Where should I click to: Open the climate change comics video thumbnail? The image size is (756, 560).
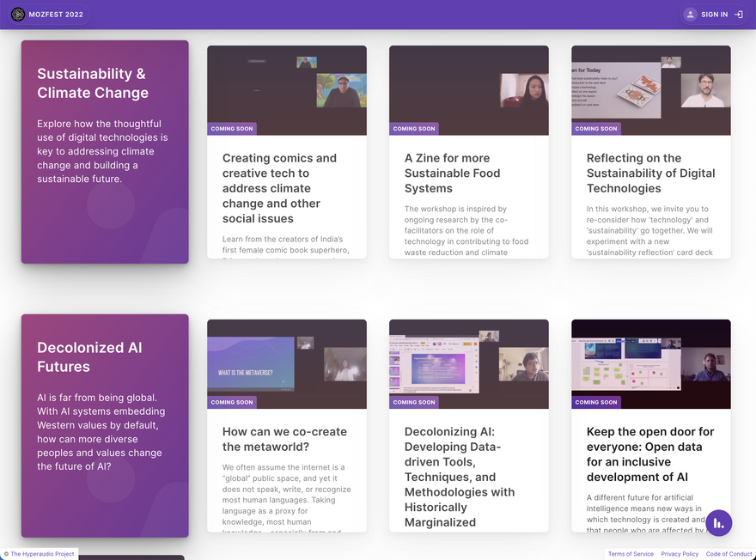[286, 90]
